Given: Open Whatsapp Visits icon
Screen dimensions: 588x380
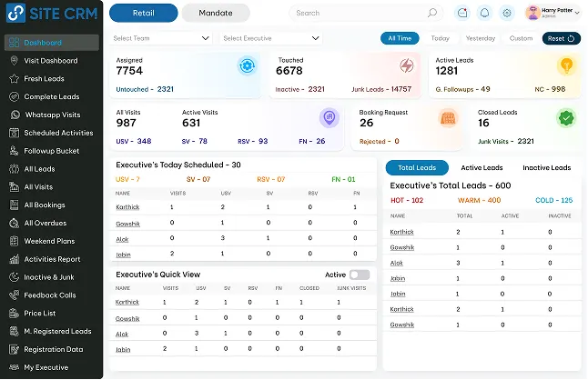Looking at the screenshot, I should [15, 115].
